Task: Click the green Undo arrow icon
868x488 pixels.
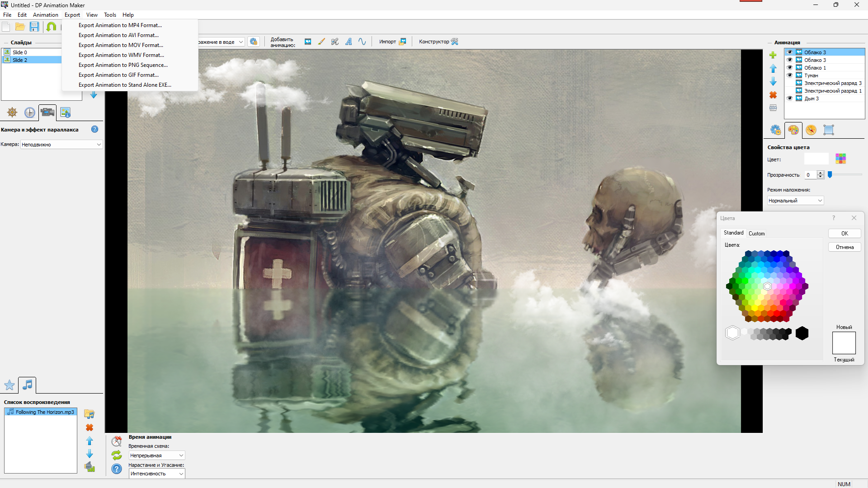Action: (52, 27)
